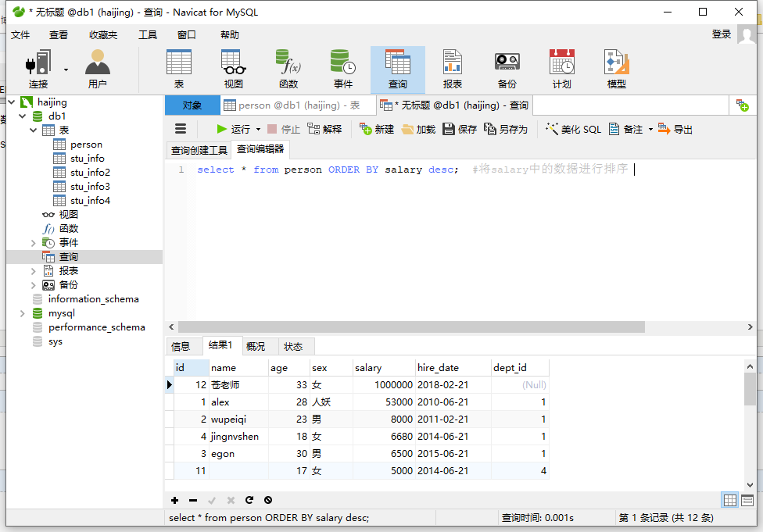Collapse the haijing connection node

(x=12, y=102)
